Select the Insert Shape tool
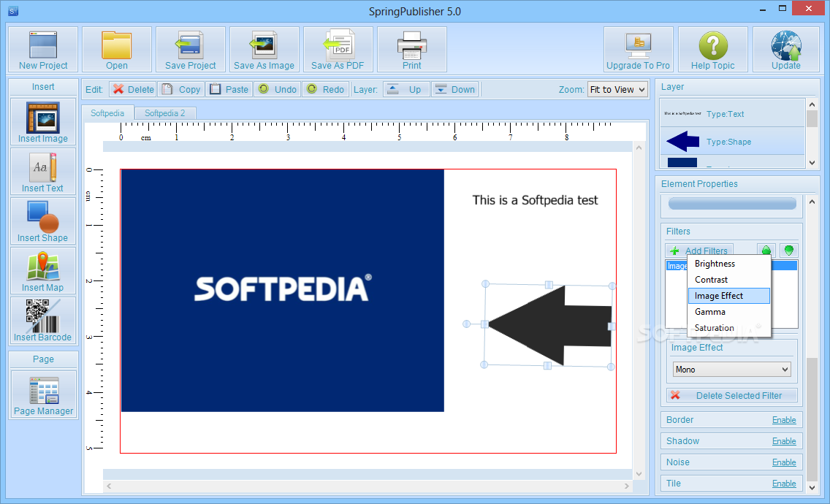 (43, 221)
